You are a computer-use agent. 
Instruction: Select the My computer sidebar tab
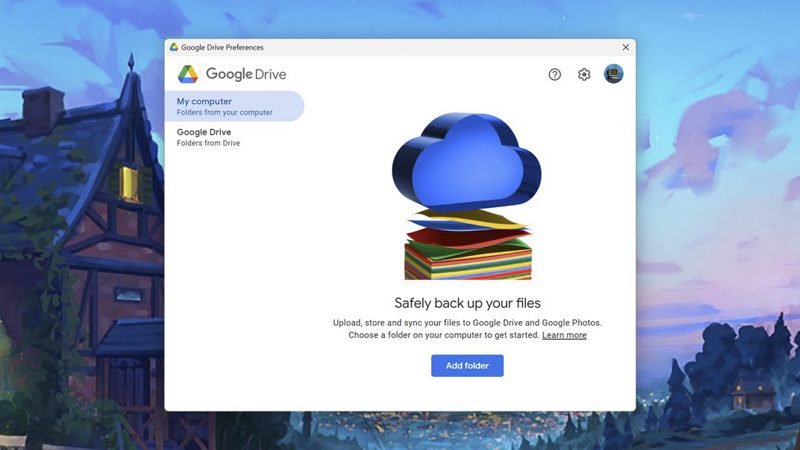(235, 106)
